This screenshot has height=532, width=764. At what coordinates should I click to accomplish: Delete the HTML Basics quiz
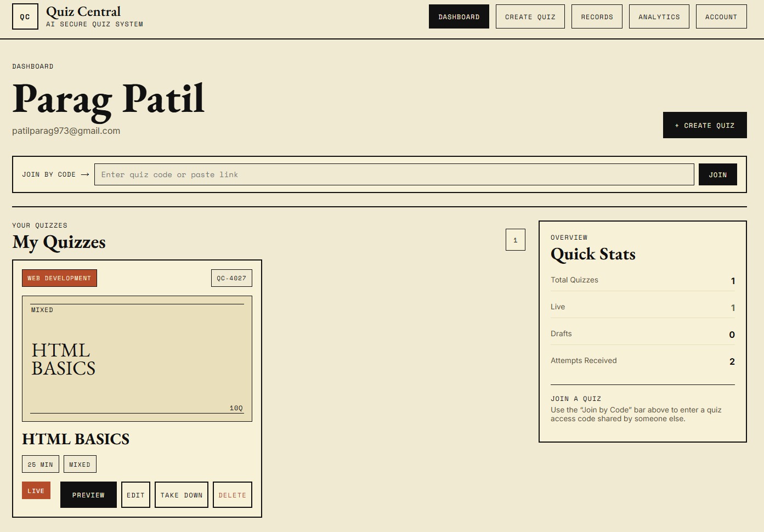point(233,495)
